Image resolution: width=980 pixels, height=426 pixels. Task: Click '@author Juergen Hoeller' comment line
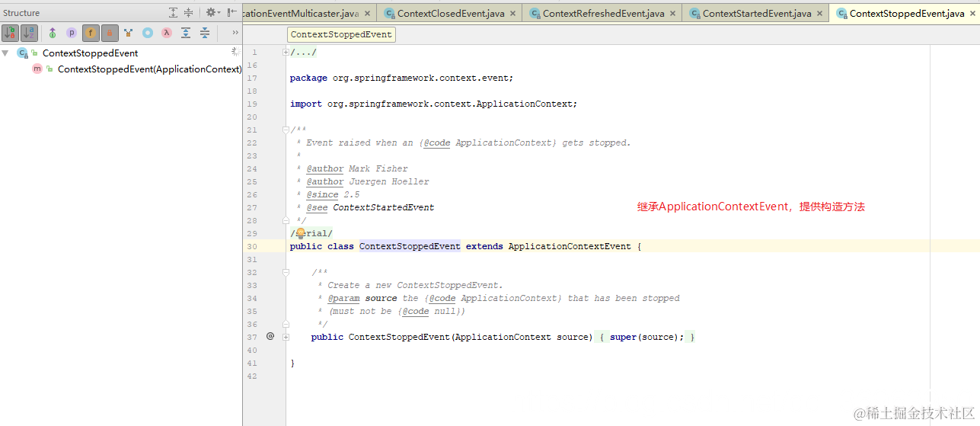click(368, 181)
